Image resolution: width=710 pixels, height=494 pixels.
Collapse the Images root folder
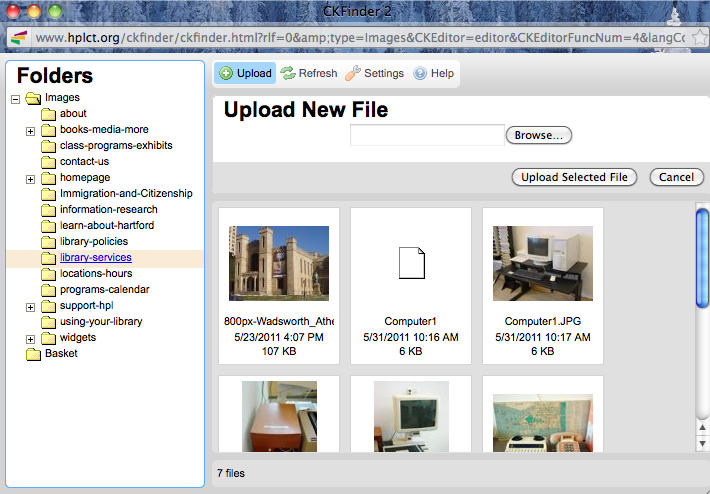[16, 99]
